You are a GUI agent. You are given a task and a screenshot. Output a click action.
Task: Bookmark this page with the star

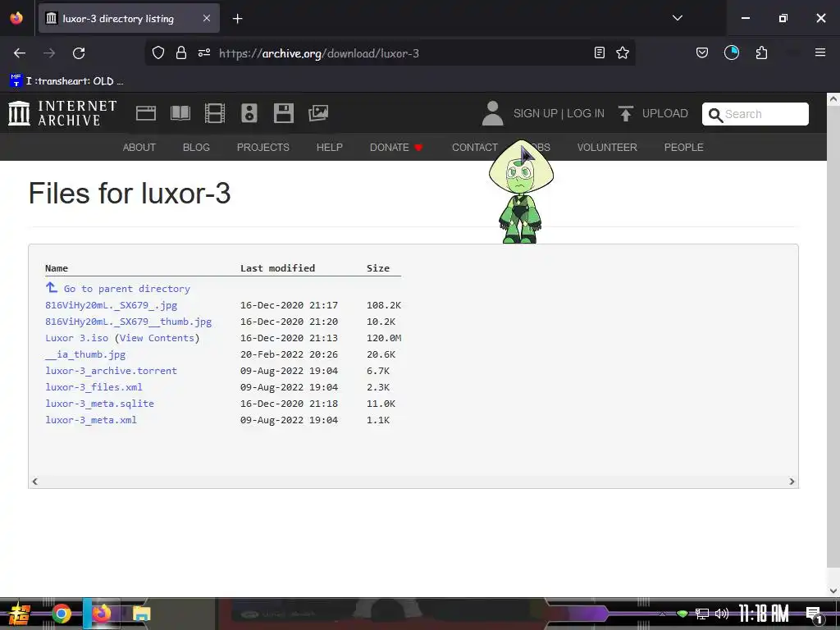click(623, 53)
